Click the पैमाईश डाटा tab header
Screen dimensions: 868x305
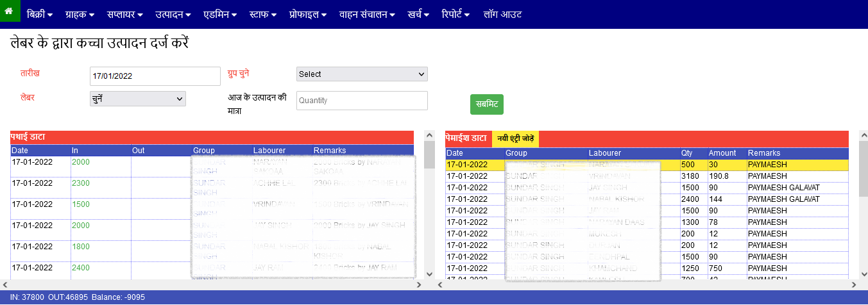(466, 138)
